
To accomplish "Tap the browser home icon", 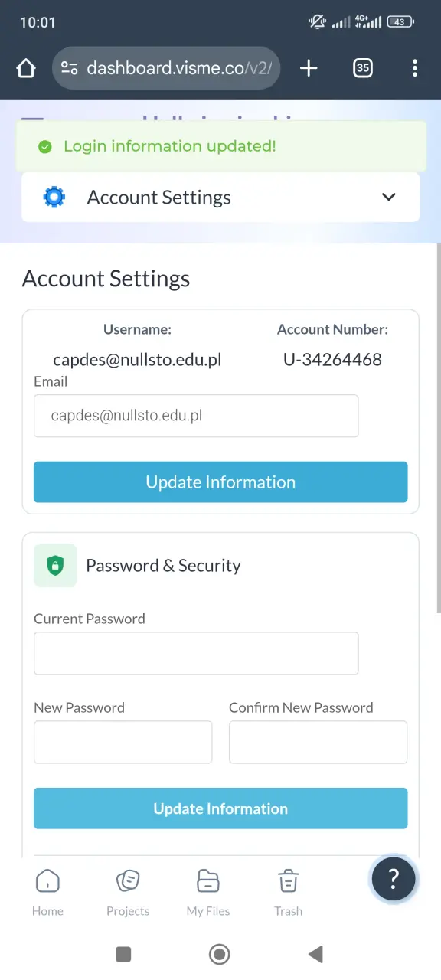I will point(26,68).
